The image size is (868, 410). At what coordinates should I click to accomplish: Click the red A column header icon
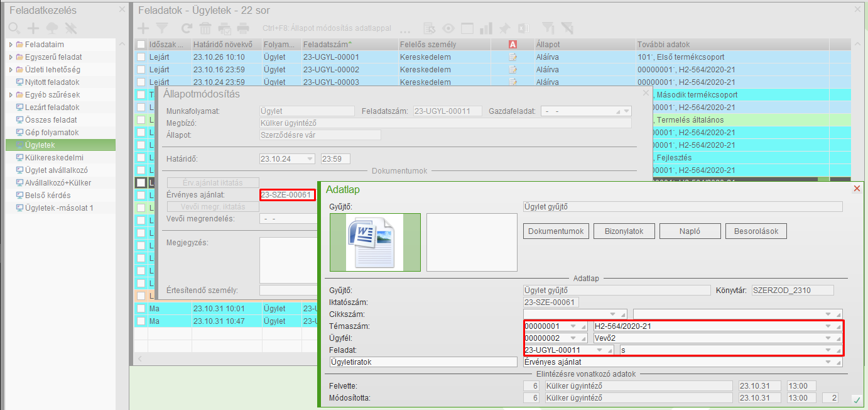click(513, 45)
